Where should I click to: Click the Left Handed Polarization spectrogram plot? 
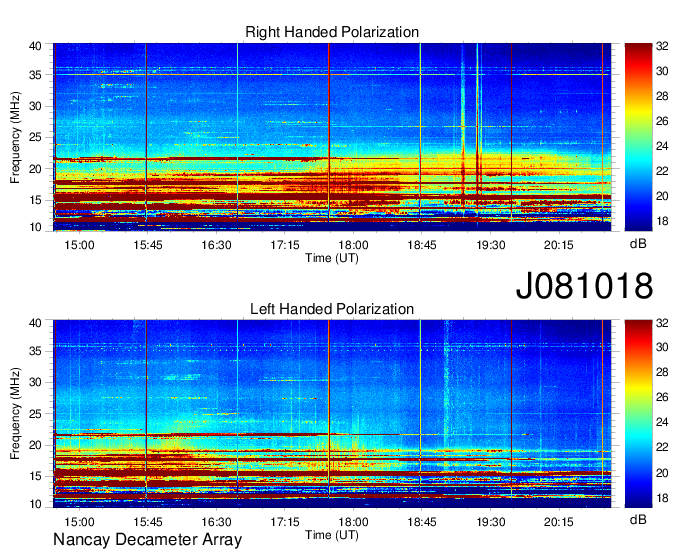point(332,414)
